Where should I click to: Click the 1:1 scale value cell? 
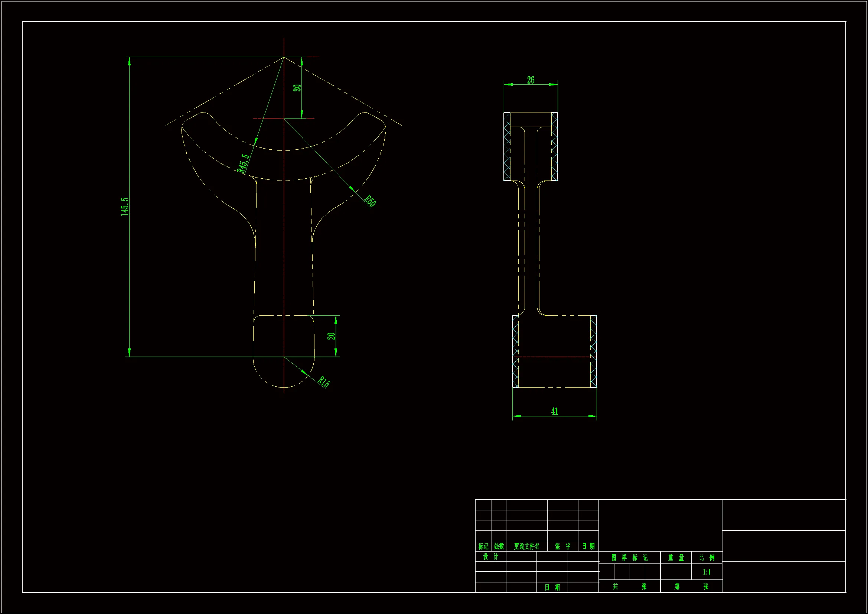coord(707,572)
